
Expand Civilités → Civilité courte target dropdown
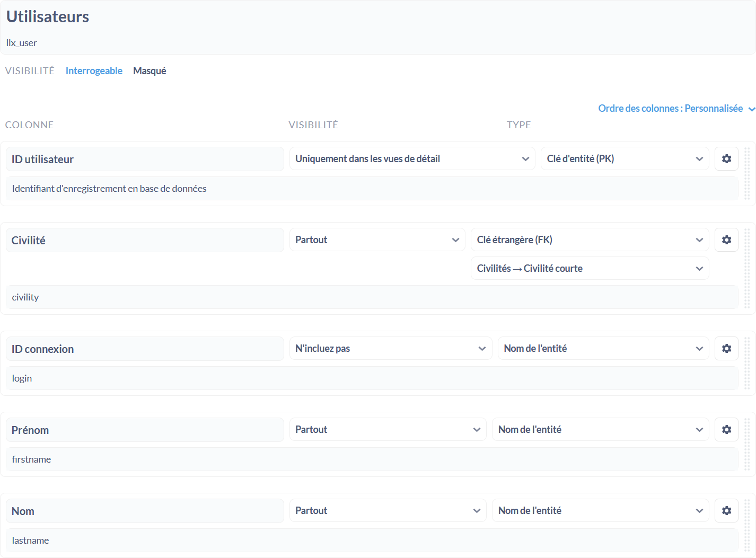(590, 269)
